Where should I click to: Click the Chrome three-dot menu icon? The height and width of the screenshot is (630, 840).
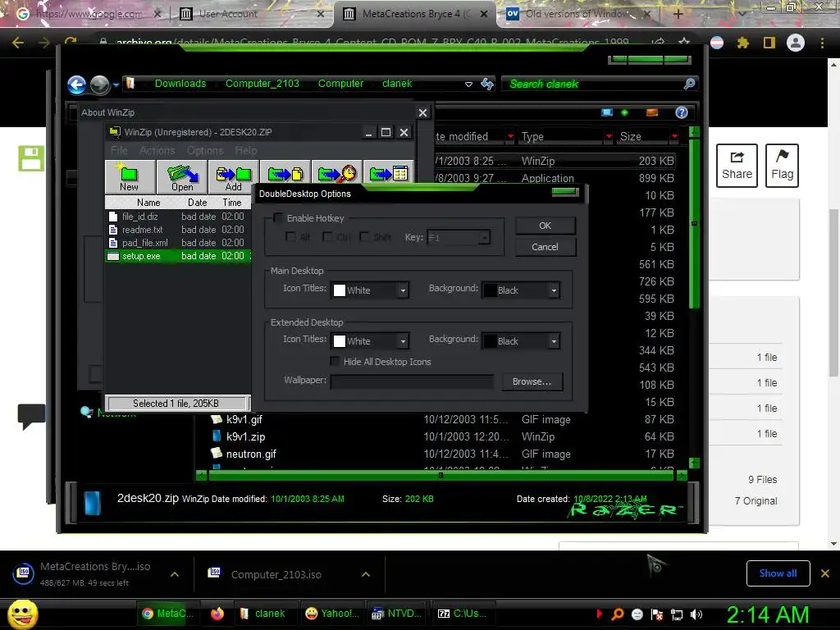[822, 43]
